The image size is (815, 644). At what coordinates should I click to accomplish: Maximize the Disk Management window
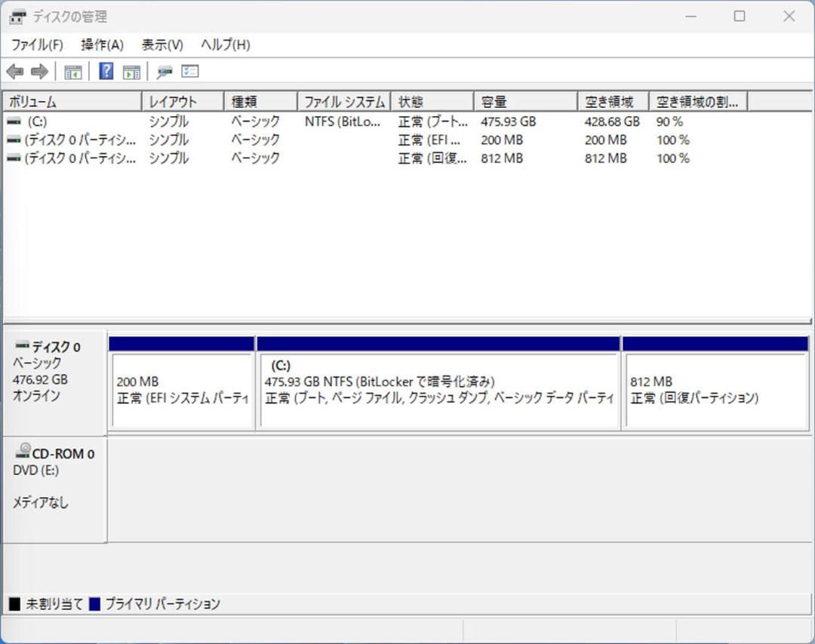(739, 16)
